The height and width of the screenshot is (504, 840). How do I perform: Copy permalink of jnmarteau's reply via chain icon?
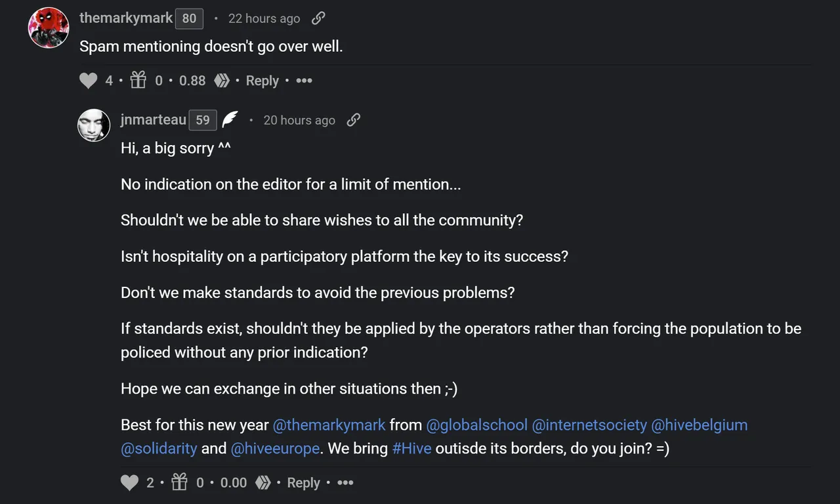[x=353, y=119]
